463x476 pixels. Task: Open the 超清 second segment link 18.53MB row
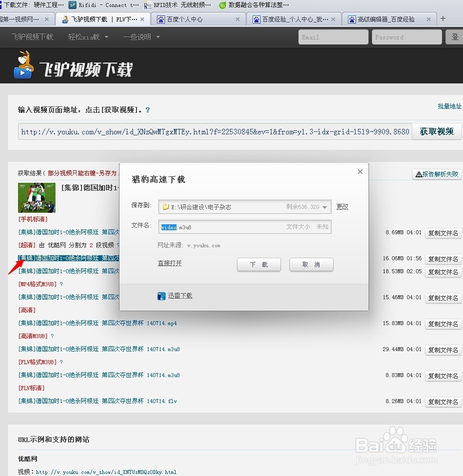68,271
